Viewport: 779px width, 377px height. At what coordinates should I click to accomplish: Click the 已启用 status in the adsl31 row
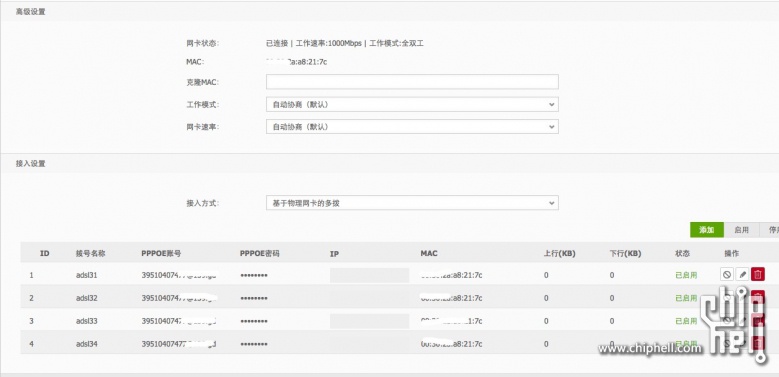[686, 275]
